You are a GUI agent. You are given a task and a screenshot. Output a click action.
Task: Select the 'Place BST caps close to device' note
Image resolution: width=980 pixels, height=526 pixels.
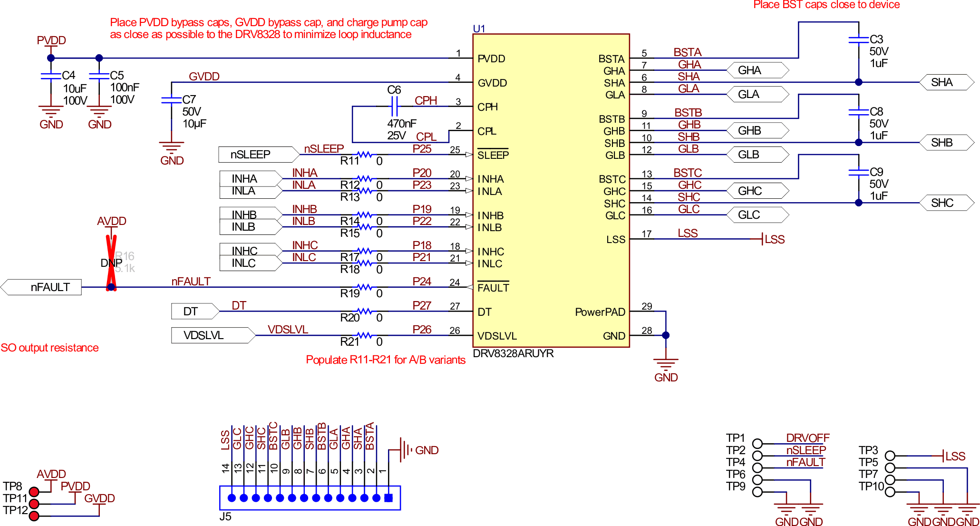pyautogui.click(x=826, y=5)
